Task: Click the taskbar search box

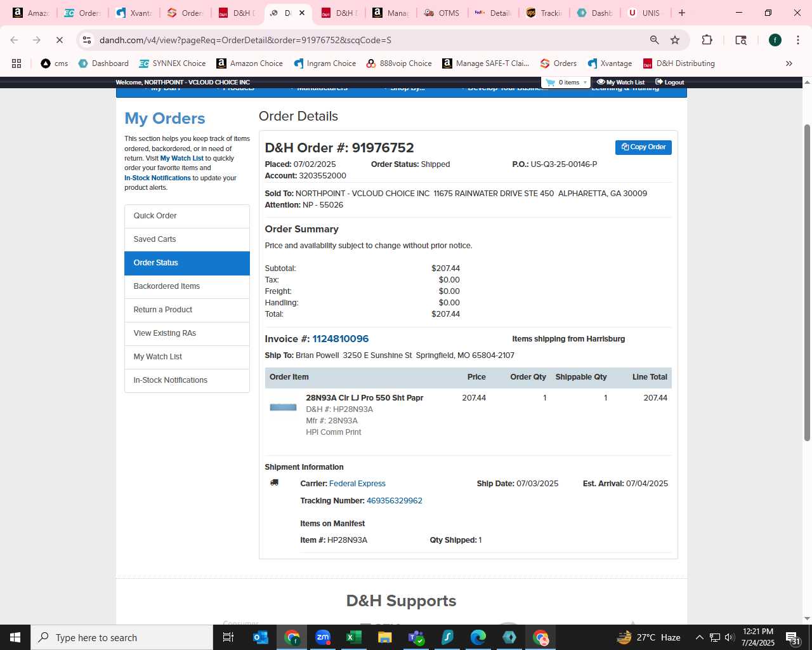Action: [x=122, y=637]
